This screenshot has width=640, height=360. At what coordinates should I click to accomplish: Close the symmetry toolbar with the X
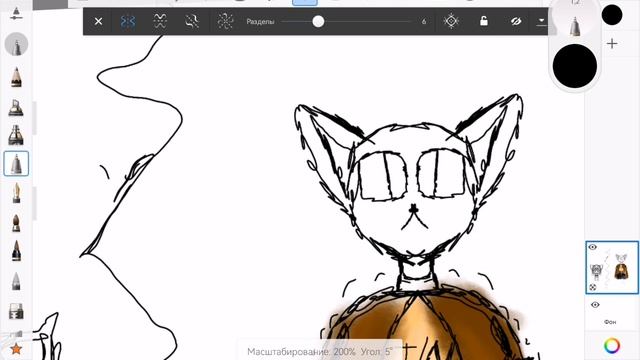[x=98, y=21]
